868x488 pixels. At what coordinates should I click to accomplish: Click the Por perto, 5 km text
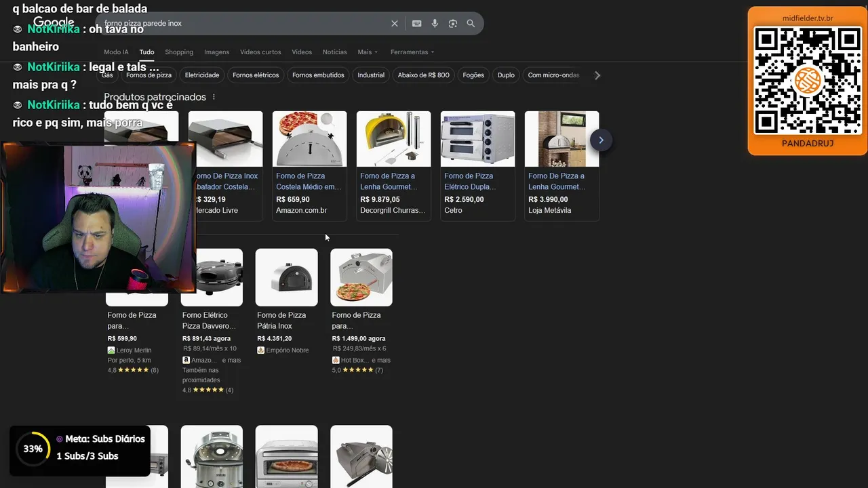click(x=130, y=361)
